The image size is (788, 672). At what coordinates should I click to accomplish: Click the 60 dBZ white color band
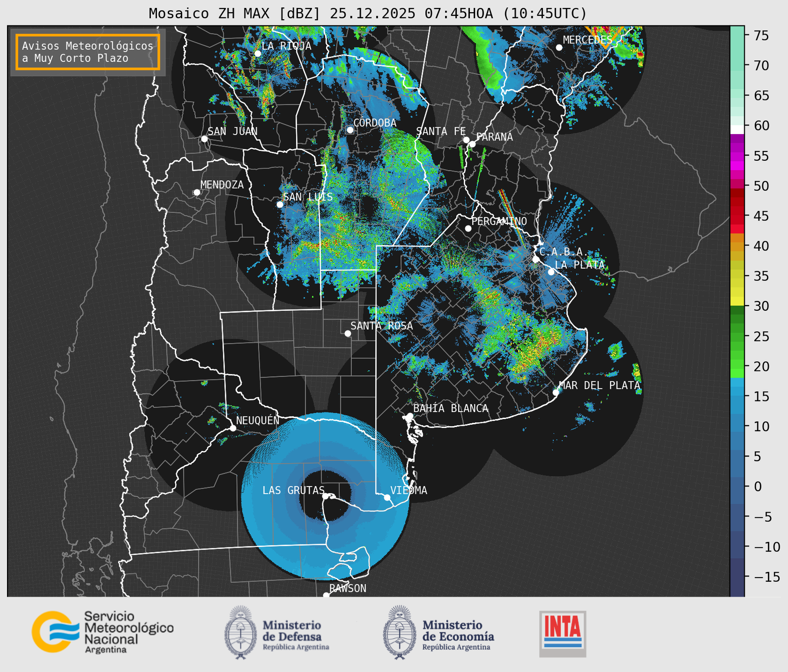[737, 129]
